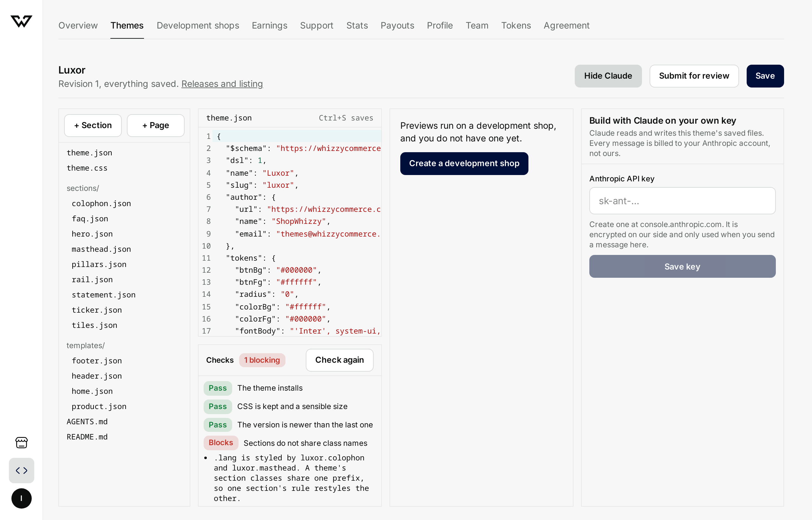Screen dimensions: 812x520
Task: Open README.md file
Action: pos(87,437)
